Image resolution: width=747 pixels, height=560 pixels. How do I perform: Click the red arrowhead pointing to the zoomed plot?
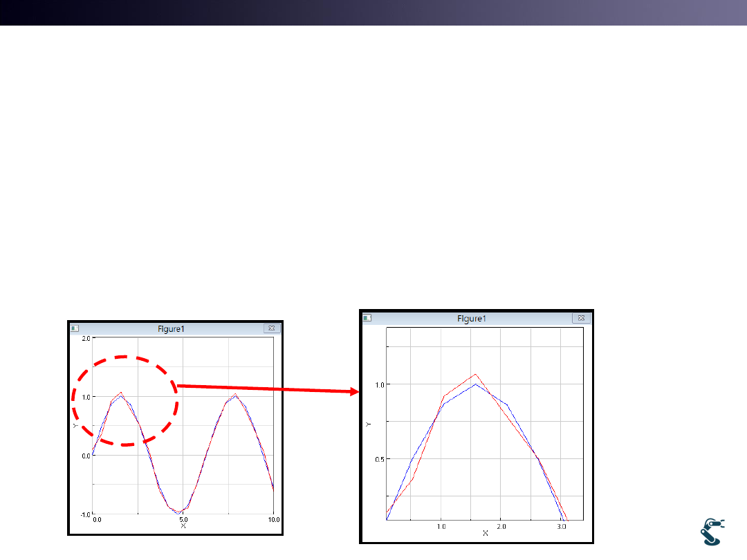pos(356,392)
